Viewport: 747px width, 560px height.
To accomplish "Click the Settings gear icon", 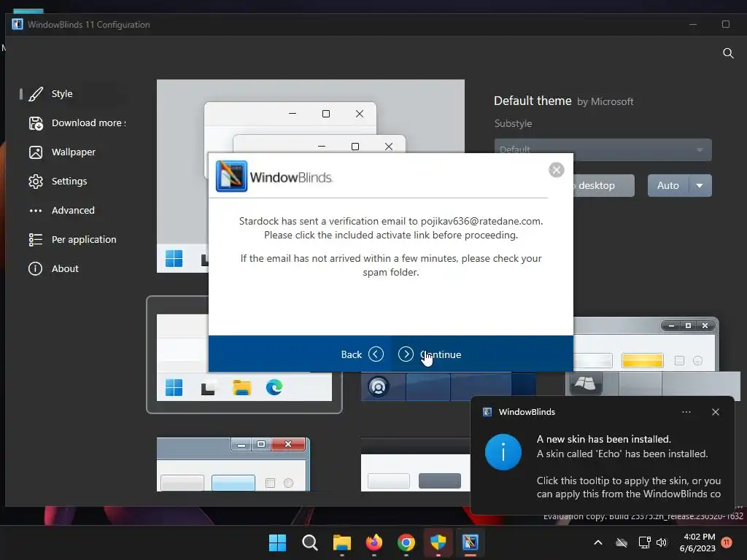I will click(36, 182).
